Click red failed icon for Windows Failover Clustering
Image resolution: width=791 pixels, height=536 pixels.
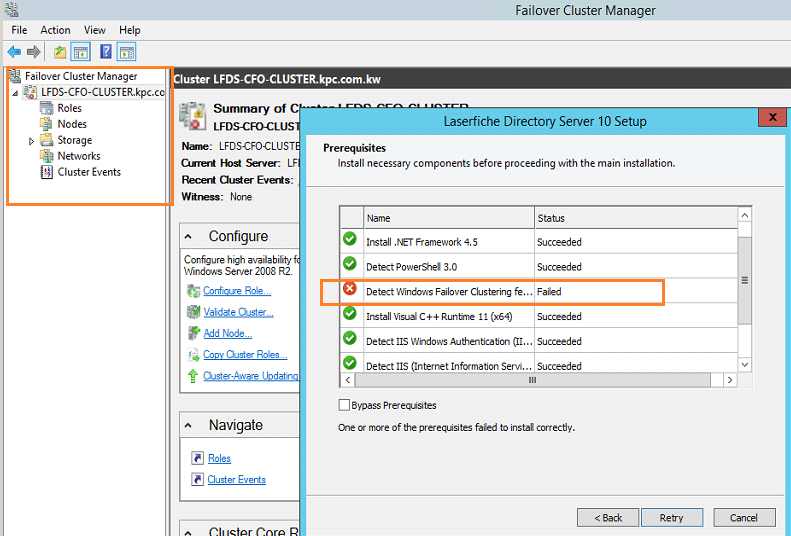(x=350, y=288)
